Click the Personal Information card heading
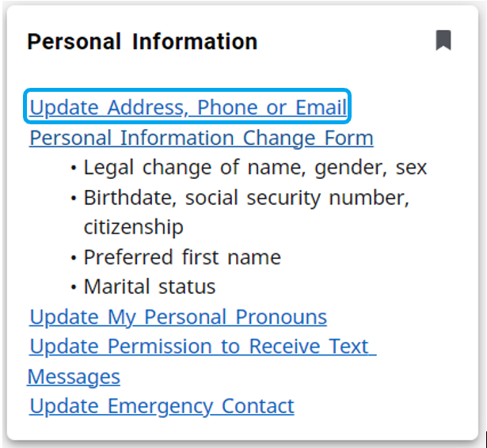This screenshot has height=448, width=487. 142,41
